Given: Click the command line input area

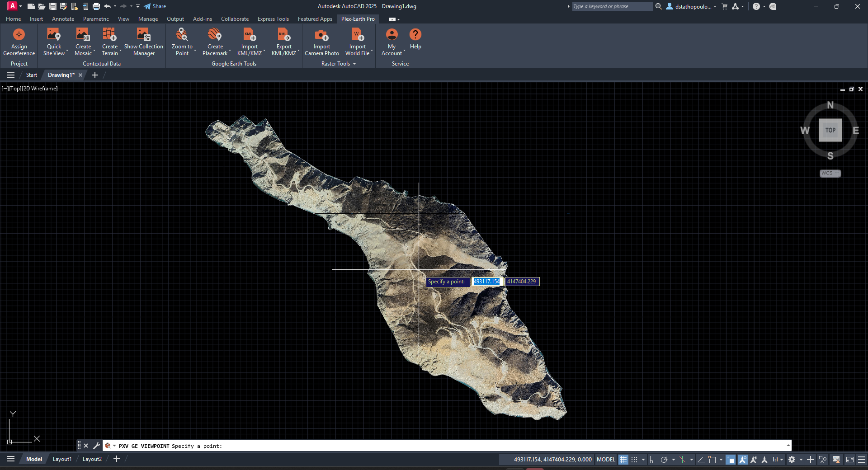Looking at the screenshot, I should 447,446.
